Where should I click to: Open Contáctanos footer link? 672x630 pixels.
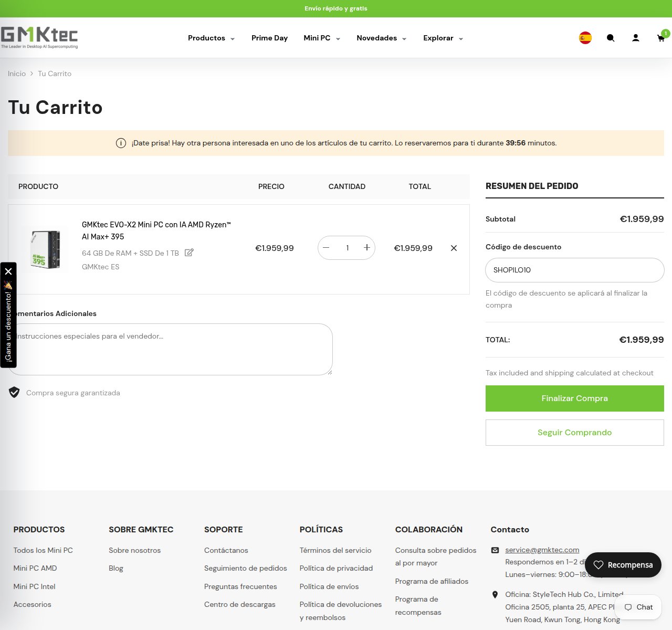pos(226,550)
